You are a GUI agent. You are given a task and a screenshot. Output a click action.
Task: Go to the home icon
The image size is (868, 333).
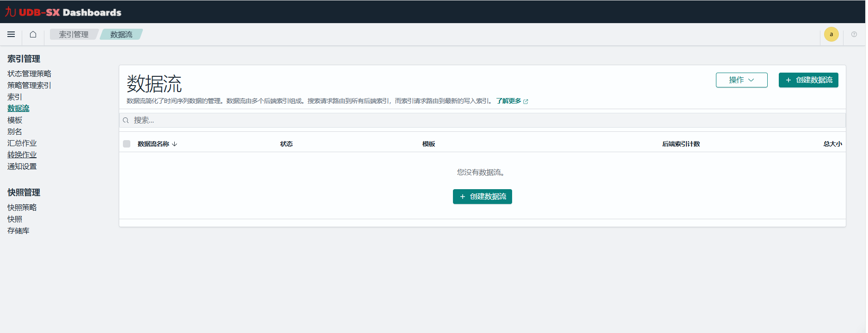coord(33,34)
